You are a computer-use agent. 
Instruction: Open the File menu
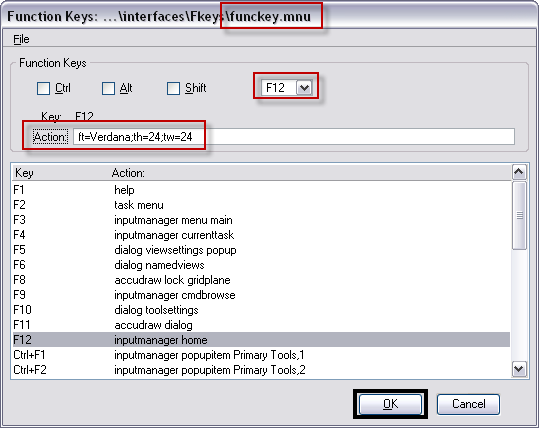[21, 39]
